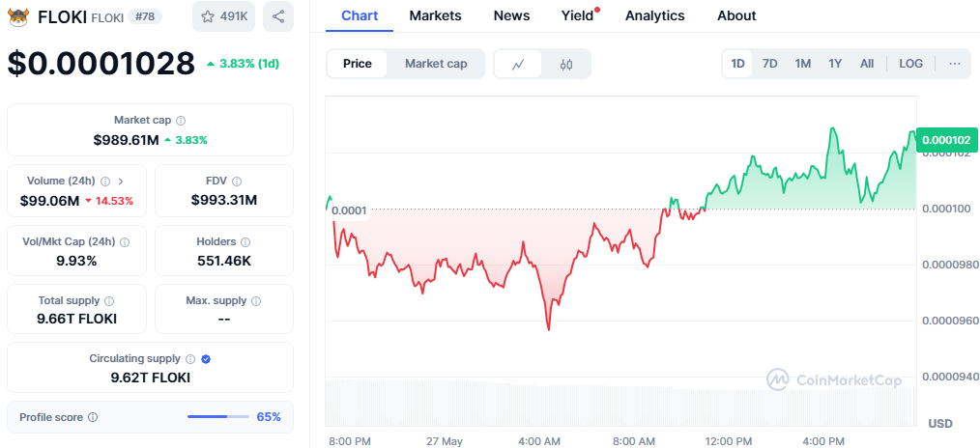Click the #78 rank badge
The height and width of the screenshot is (448, 980).
click(x=144, y=16)
